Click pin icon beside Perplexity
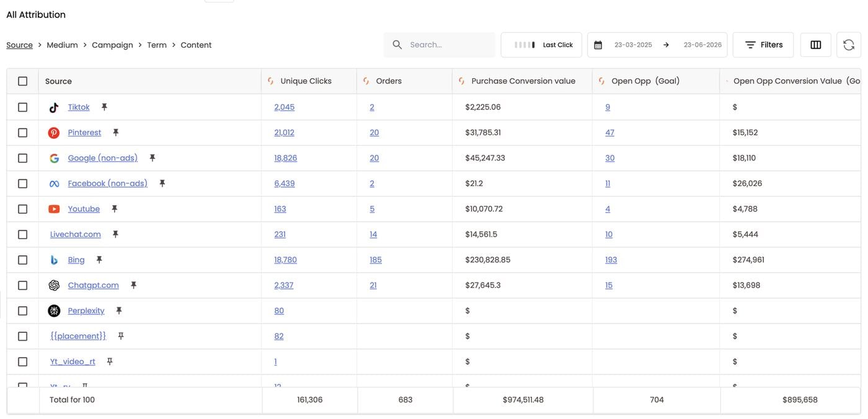This screenshot has height=419, width=868. (119, 311)
